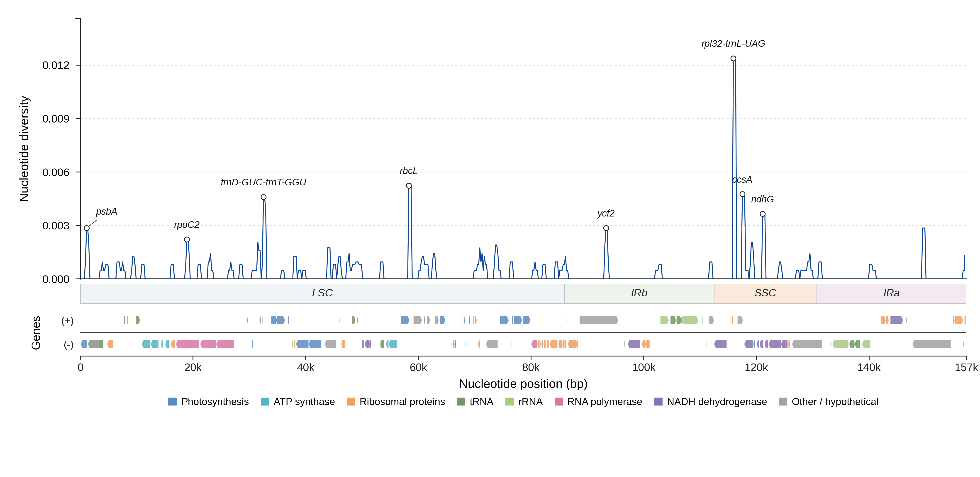Click the 157k x-axis tick label
Screen dimensions: 980x477
(966, 367)
